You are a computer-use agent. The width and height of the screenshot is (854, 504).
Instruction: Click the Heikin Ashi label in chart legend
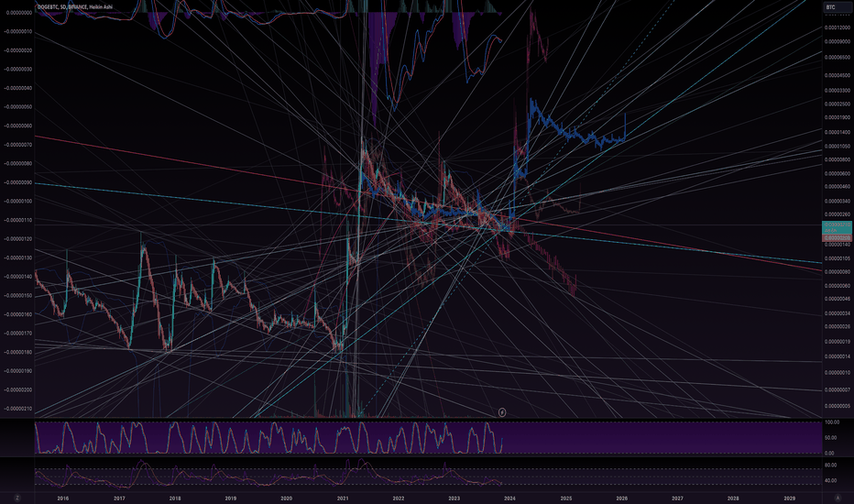point(102,7)
